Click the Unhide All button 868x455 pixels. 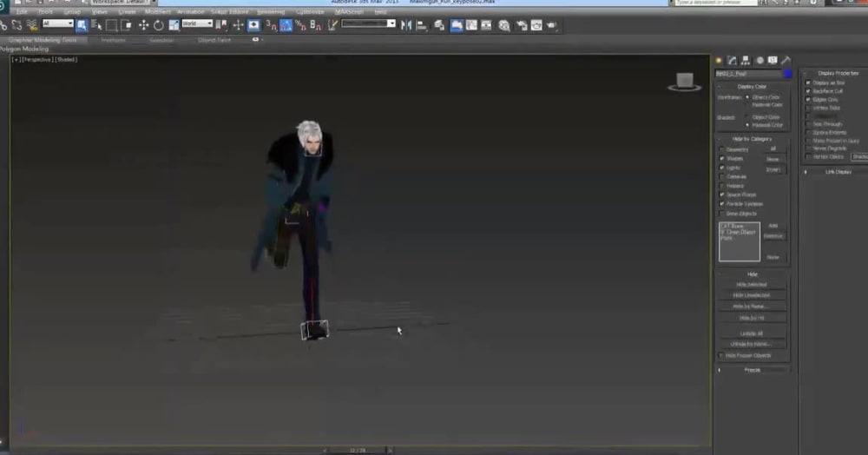pyautogui.click(x=752, y=333)
